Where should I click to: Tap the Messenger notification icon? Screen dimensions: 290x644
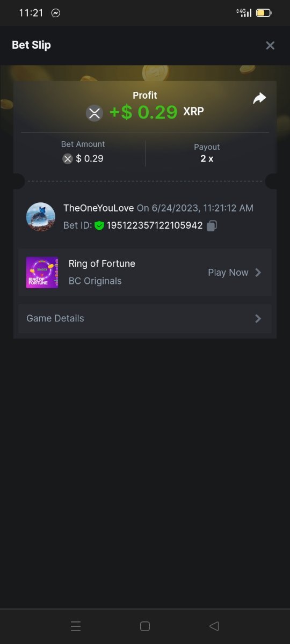coord(56,13)
